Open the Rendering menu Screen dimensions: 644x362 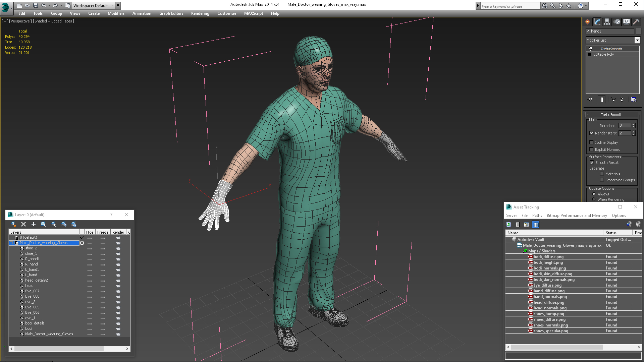pyautogui.click(x=200, y=13)
